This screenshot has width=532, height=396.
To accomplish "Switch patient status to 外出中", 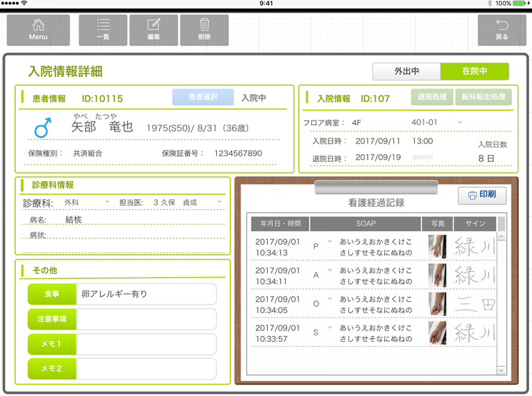I will click(406, 71).
